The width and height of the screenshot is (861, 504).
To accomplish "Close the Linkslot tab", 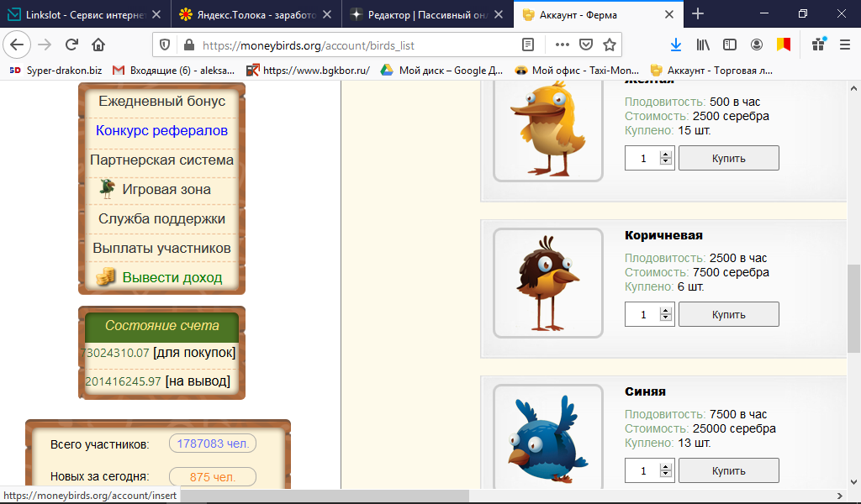I will (156, 15).
